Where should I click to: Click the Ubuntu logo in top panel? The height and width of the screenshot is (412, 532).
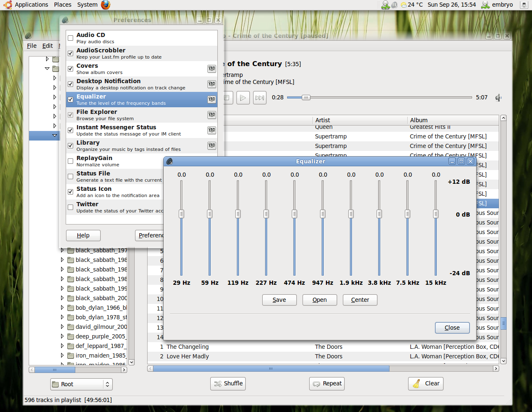coord(7,5)
